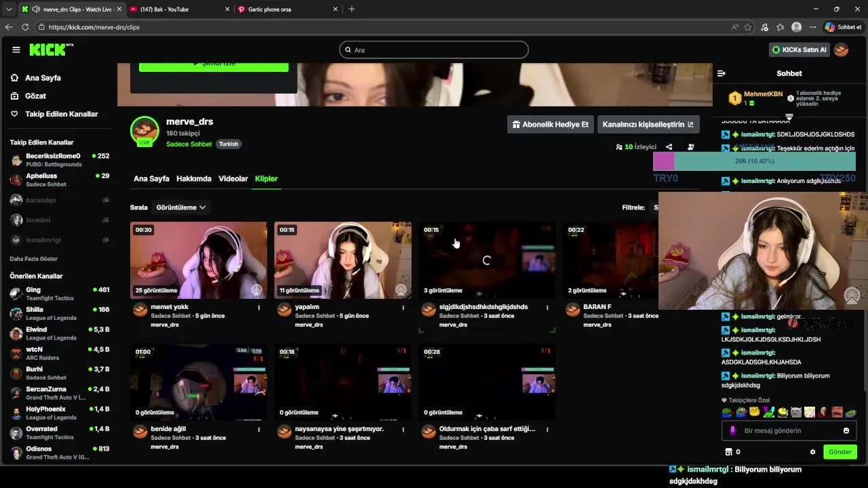Insert the grey cat emote

coord(796,412)
